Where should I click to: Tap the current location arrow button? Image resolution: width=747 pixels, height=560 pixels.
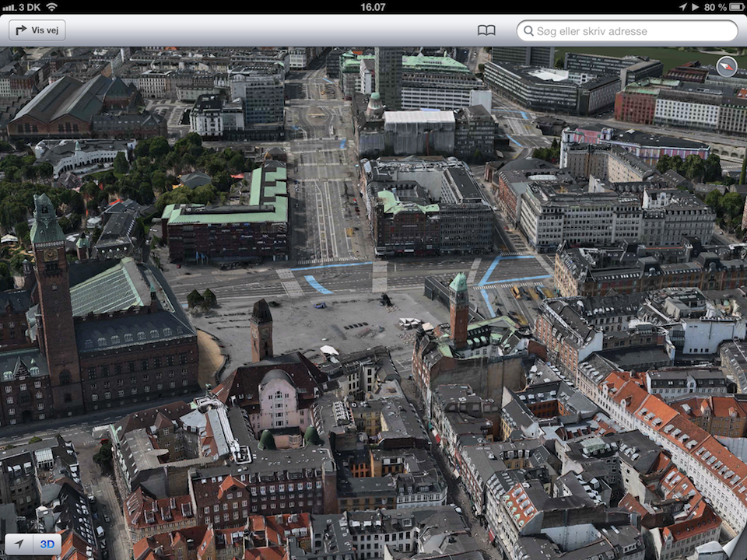[19, 544]
